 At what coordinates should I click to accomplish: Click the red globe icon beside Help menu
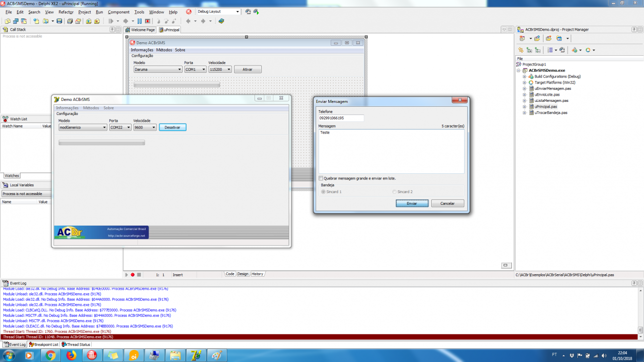188,12
